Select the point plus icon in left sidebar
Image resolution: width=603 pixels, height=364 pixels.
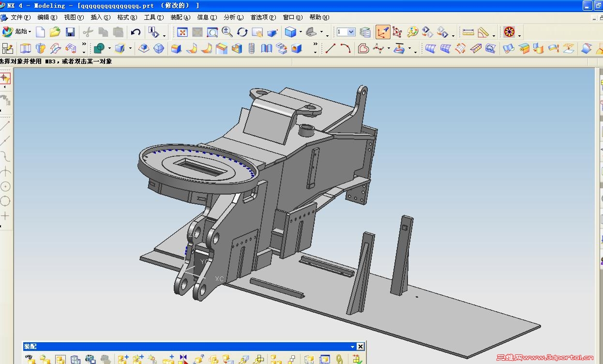point(5,216)
